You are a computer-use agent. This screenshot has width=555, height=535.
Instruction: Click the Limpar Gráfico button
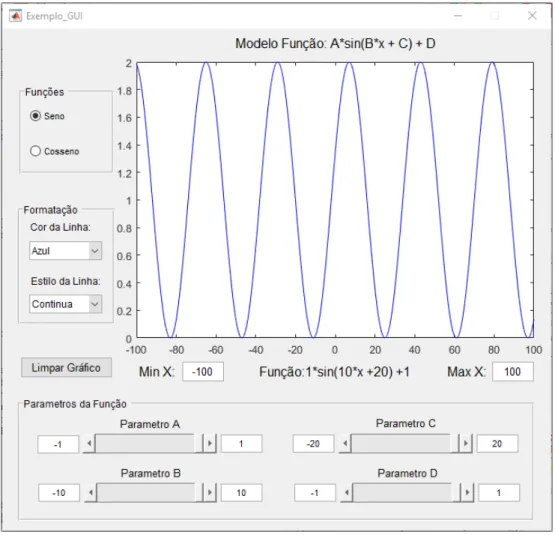point(67,368)
